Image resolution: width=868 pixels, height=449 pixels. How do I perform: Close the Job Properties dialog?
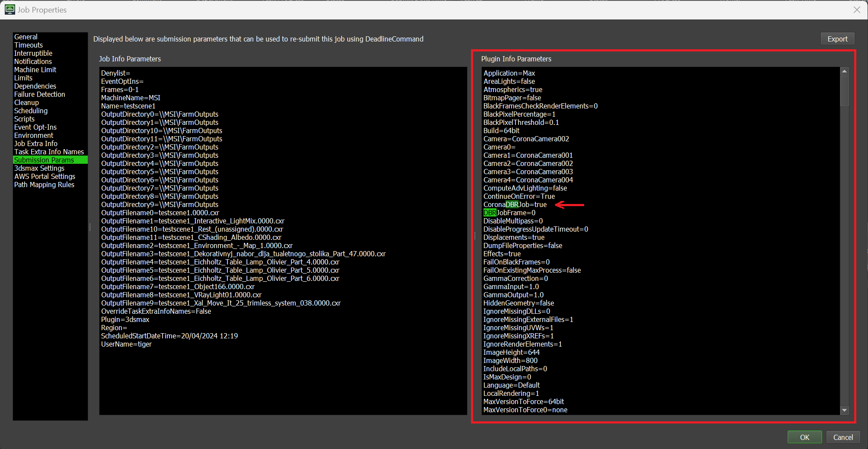tap(857, 10)
